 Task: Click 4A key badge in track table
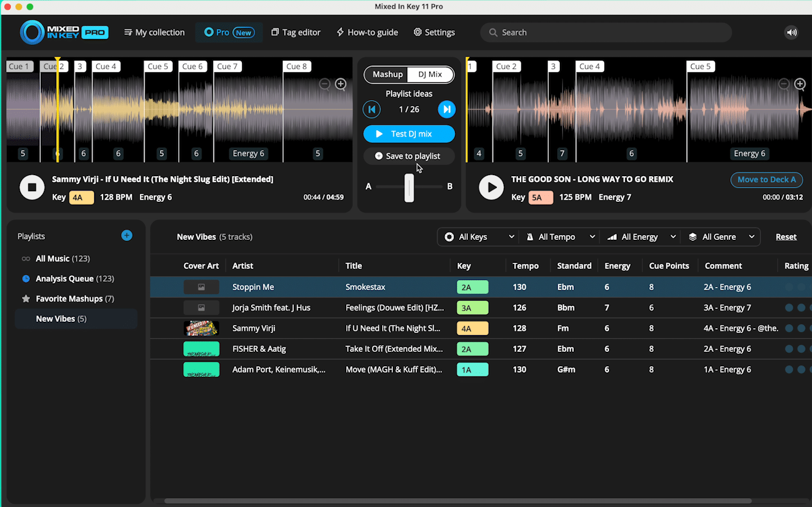tap(472, 329)
